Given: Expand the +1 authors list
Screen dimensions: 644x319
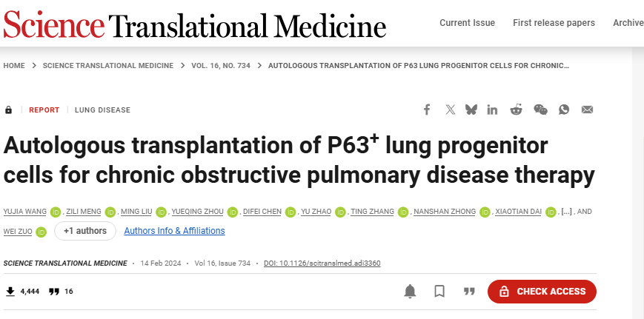Looking at the screenshot, I should [85, 231].
